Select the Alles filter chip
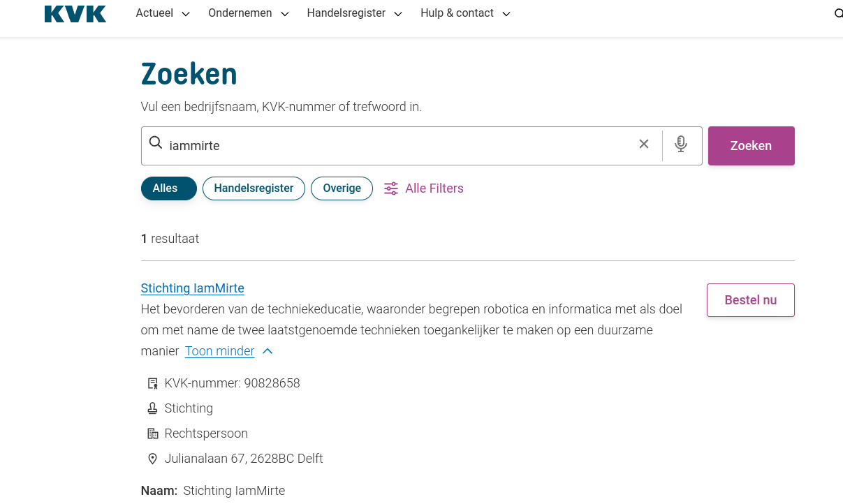This screenshot has height=504, width=843. pyautogui.click(x=165, y=188)
